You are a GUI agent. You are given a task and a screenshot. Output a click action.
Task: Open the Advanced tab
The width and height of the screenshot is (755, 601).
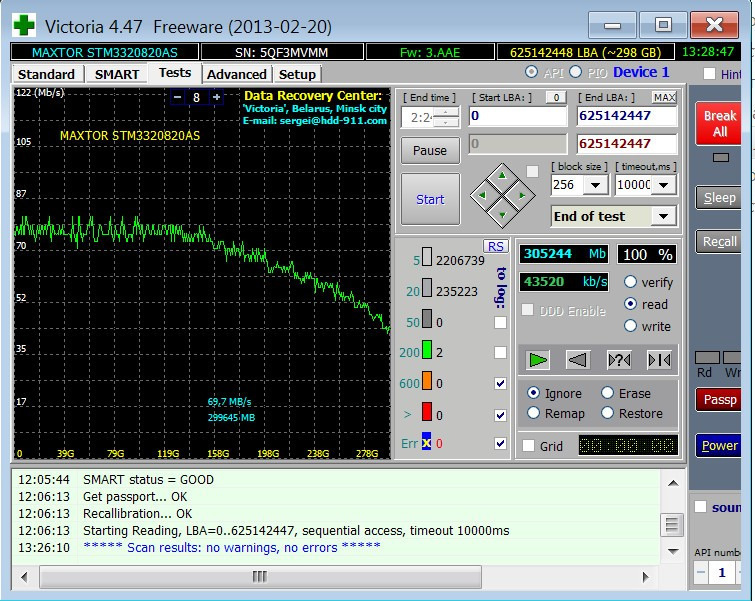tap(237, 74)
